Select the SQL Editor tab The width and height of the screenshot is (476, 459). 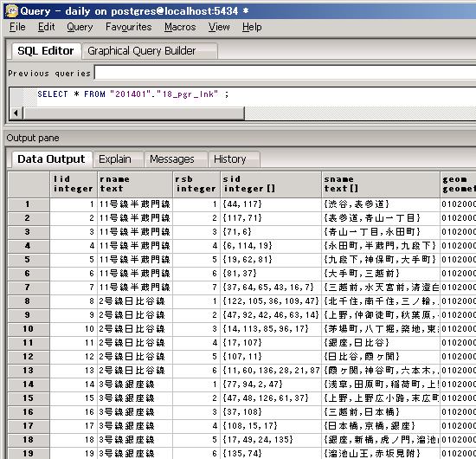coord(46,51)
